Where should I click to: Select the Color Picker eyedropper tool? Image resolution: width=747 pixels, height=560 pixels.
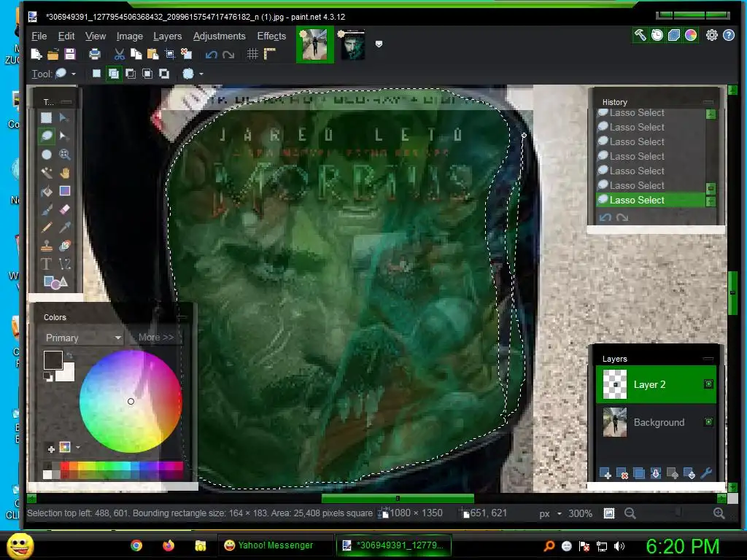65,227
